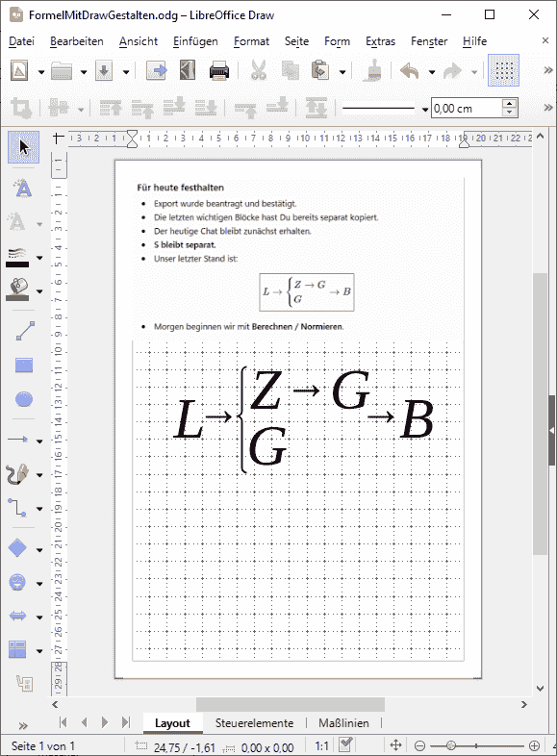Open the fill color dropdown arrow
The height and width of the screenshot is (756, 557).
[x=39, y=291]
